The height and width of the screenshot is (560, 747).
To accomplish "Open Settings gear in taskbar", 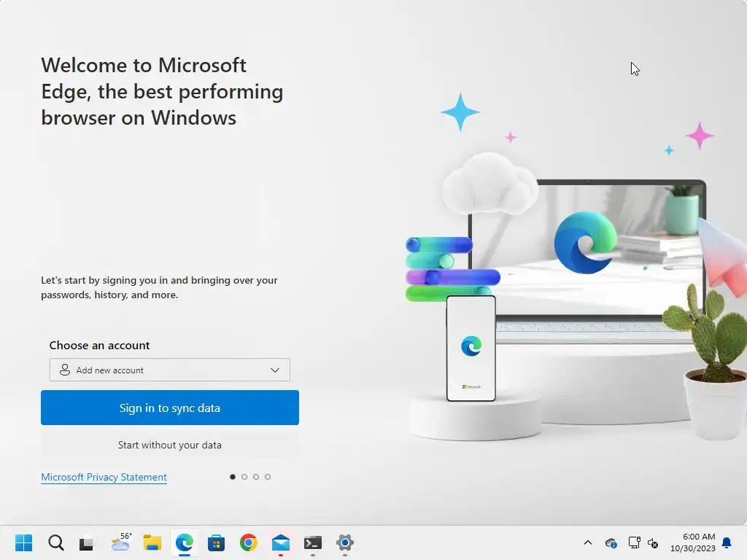I will pos(345,542).
